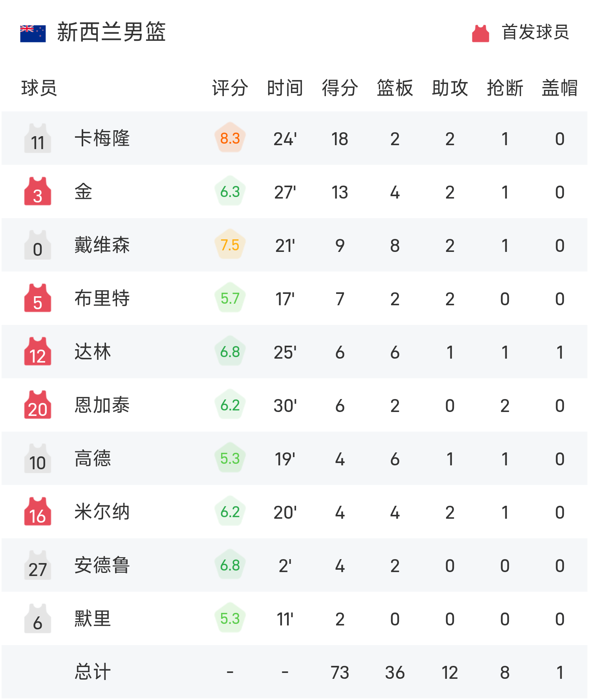Viewport: 589px width, 700px height.
Task: Click jersey number 12 icon beside 达林
Action: [x=37, y=352]
